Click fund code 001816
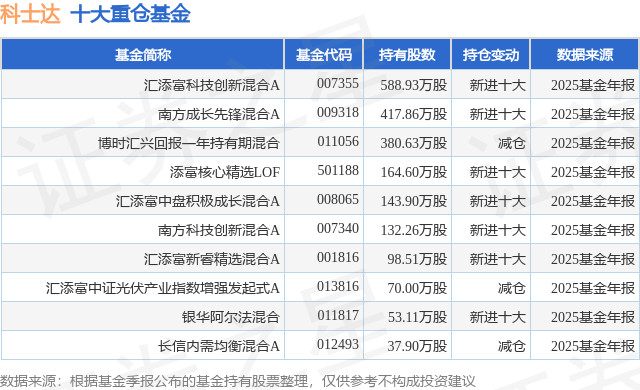This screenshot has height=390, width=640. [338, 257]
